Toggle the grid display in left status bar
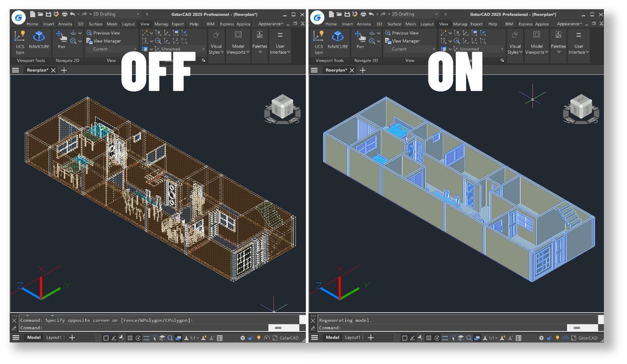The width and height of the screenshot is (627, 364). click(130, 338)
